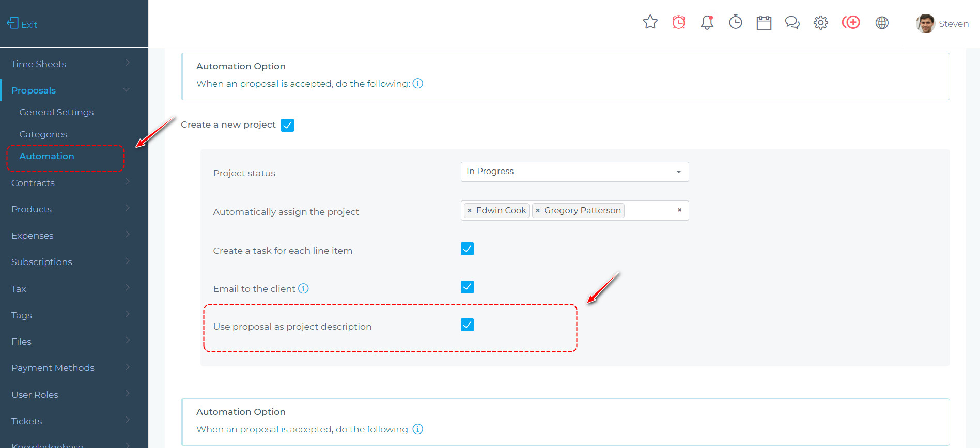Image resolution: width=980 pixels, height=448 pixels.
Task: Select Automation in the sidebar
Action: pyautogui.click(x=46, y=156)
